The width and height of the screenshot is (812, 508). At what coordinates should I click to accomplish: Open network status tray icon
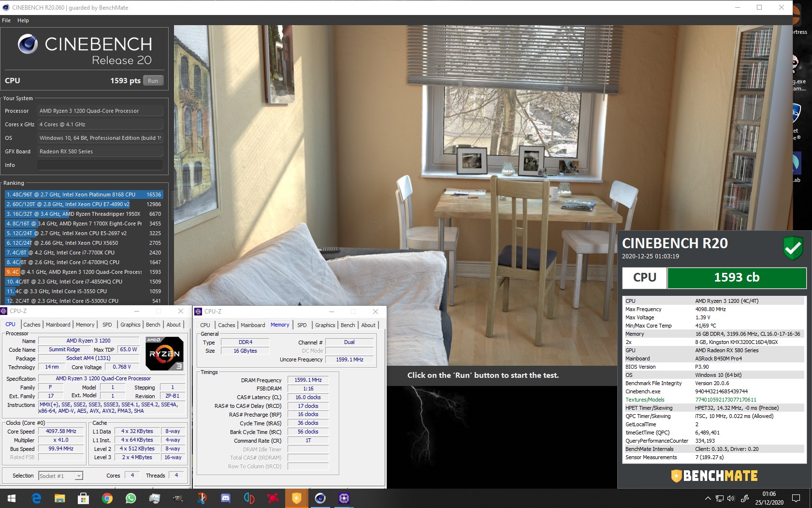point(719,498)
